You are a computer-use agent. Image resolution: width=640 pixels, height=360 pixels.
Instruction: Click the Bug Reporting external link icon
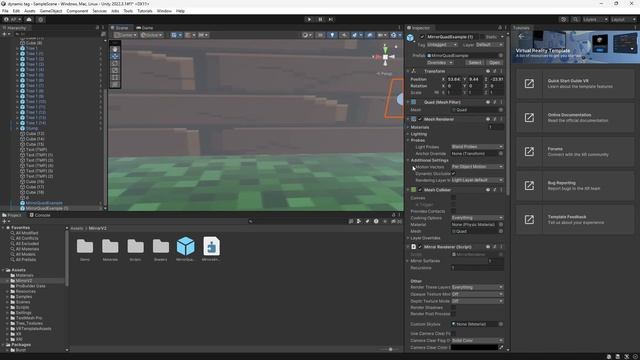529,186
